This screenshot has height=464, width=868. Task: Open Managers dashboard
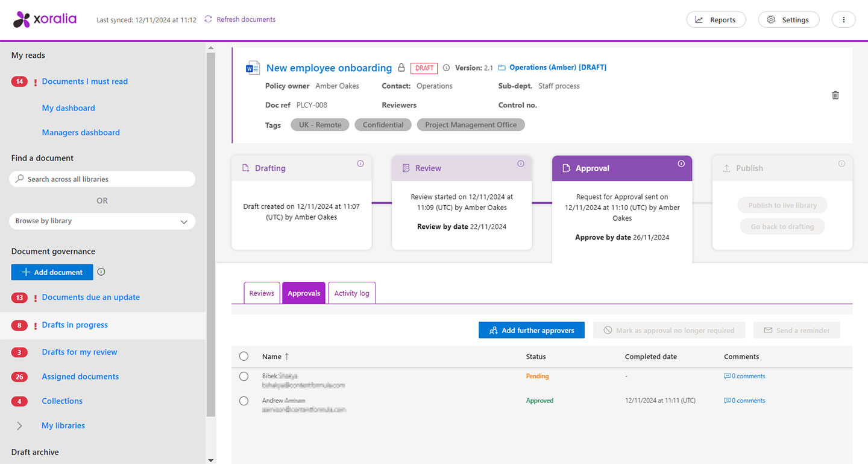point(81,133)
